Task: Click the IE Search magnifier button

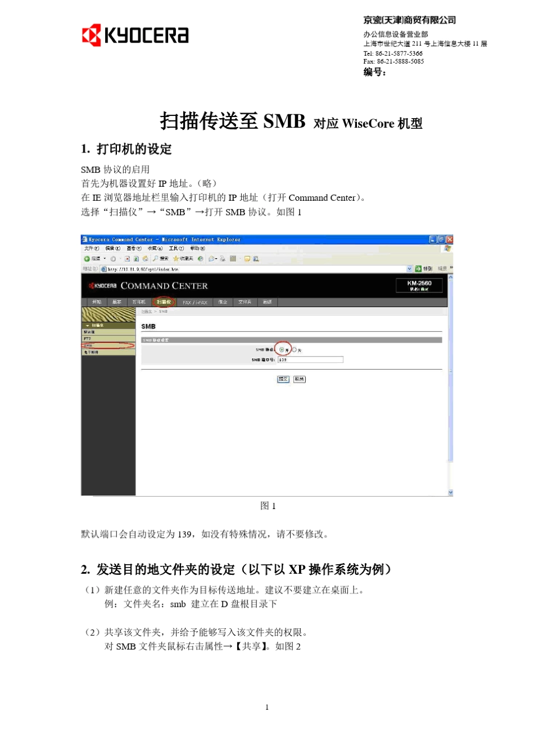Action: (x=160, y=259)
